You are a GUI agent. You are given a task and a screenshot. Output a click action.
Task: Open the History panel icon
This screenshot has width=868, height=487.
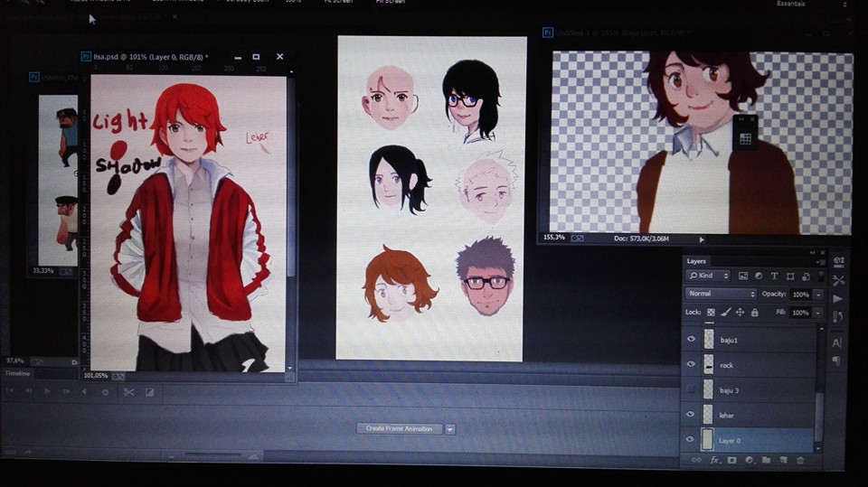click(837, 317)
